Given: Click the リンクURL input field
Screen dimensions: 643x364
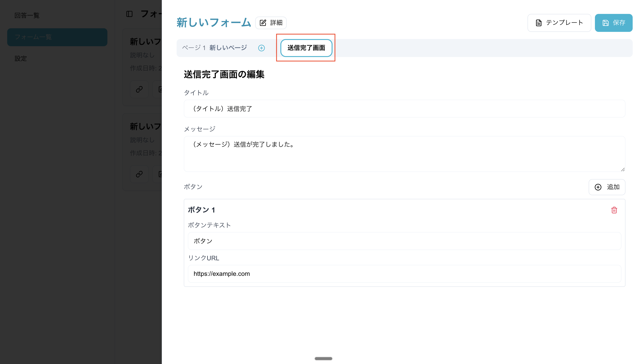Looking at the screenshot, I should (404, 274).
